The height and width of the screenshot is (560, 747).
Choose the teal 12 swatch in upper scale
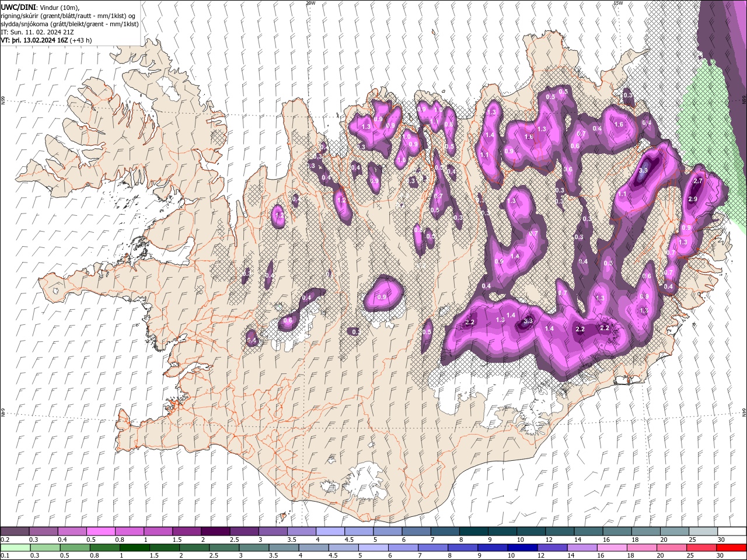click(560, 531)
